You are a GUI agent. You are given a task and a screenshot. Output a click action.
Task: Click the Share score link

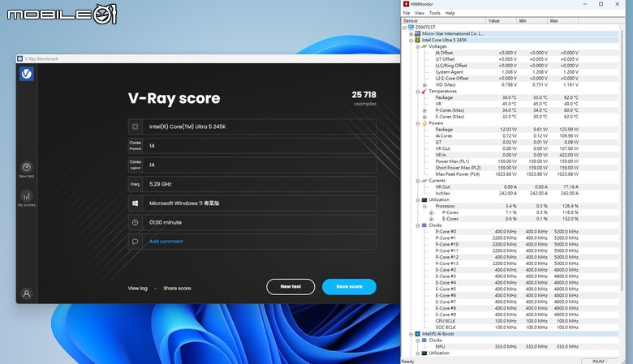177,289
